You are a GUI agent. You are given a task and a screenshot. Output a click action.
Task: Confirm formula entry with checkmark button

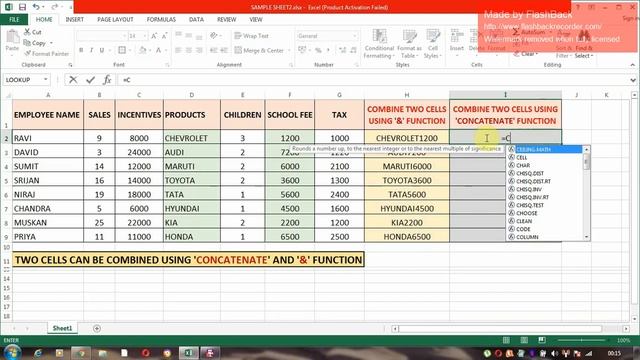(x=90, y=80)
